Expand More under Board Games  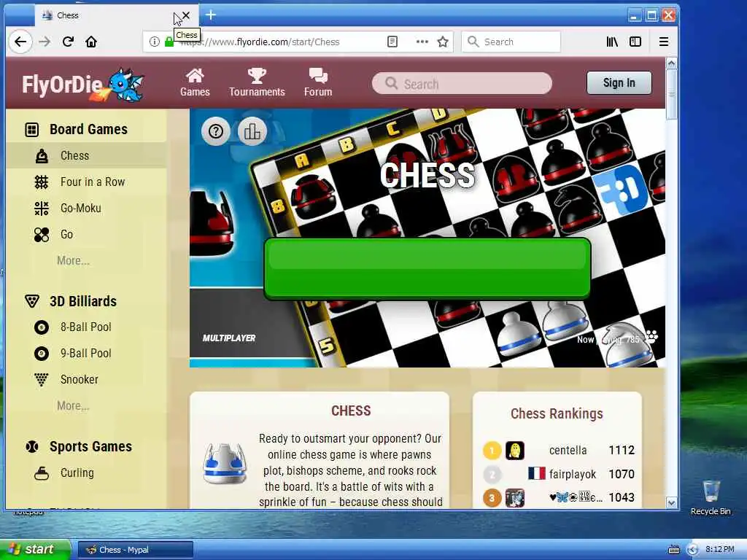tap(73, 260)
